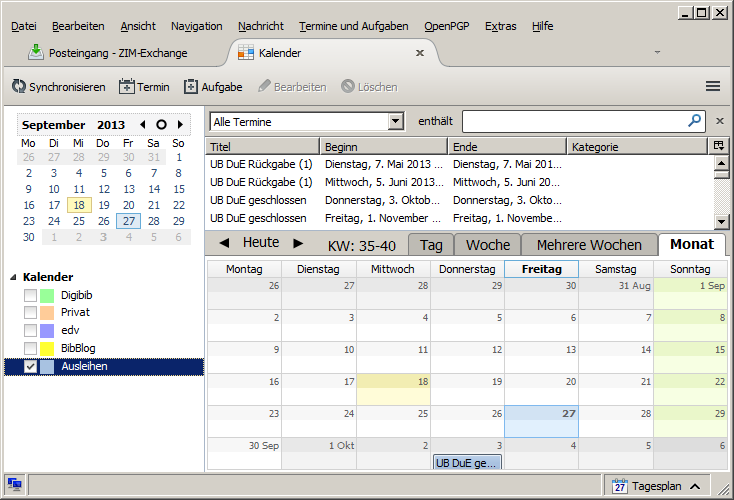Go forward using the arrow next to Heute
Viewport: 734px width, 500px height.
pyautogui.click(x=298, y=243)
